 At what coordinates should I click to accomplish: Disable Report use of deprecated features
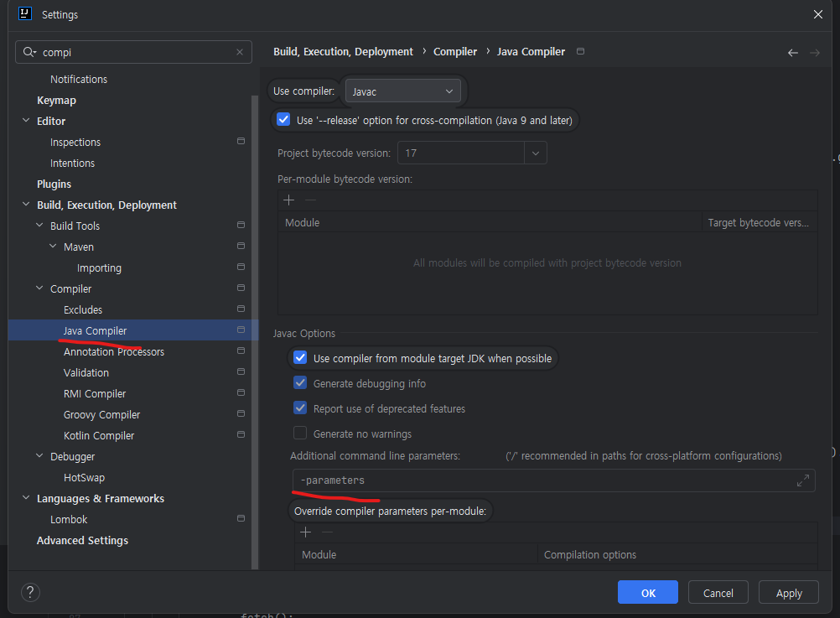coord(299,408)
